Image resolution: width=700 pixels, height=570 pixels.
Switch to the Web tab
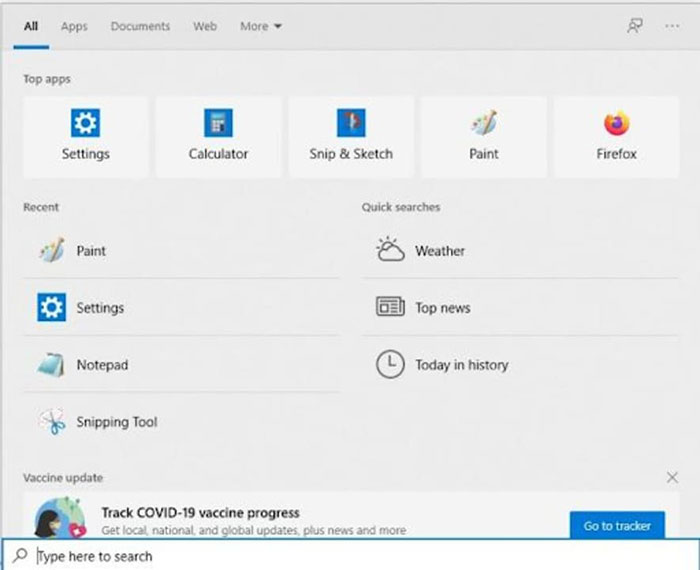click(205, 26)
